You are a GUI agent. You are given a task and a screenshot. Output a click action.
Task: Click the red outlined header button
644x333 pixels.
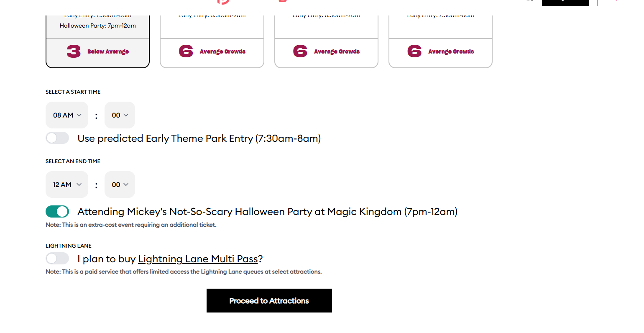621,3
